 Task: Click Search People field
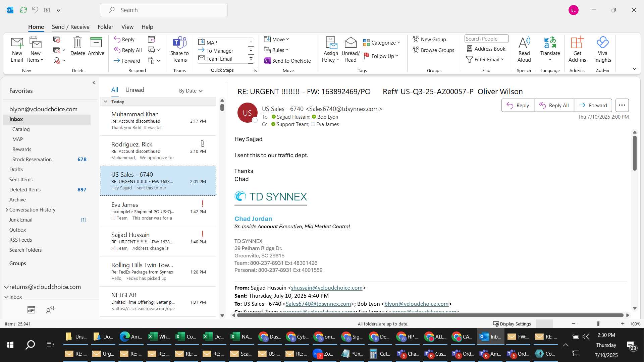coord(486,39)
